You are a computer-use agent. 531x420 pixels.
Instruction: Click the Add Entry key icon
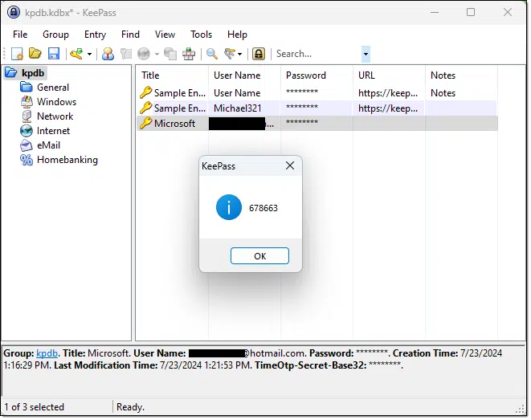[x=76, y=54]
